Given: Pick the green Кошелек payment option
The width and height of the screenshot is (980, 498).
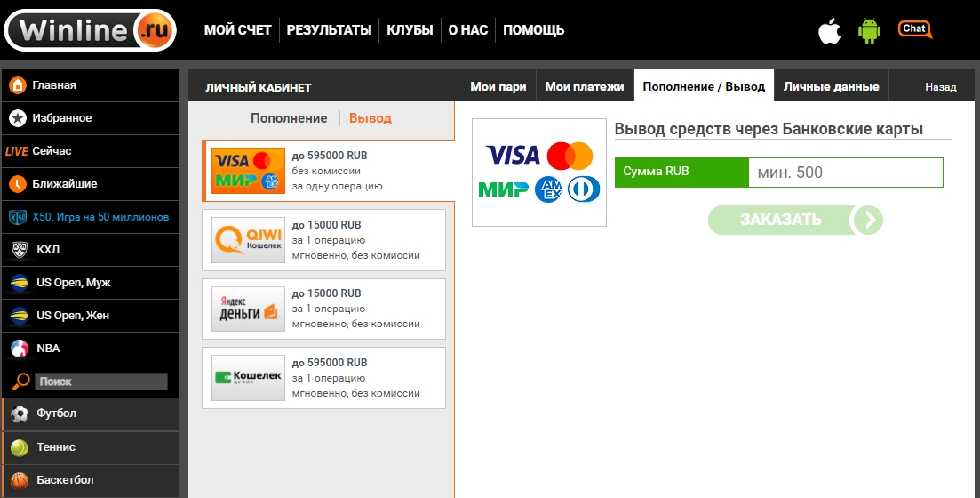Looking at the screenshot, I should click(x=323, y=378).
